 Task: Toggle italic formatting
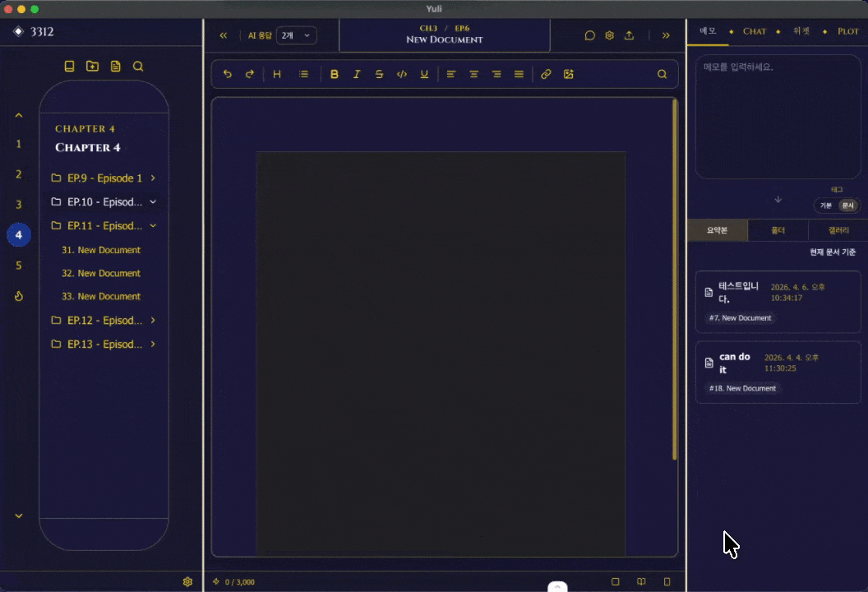coord(357,74)
